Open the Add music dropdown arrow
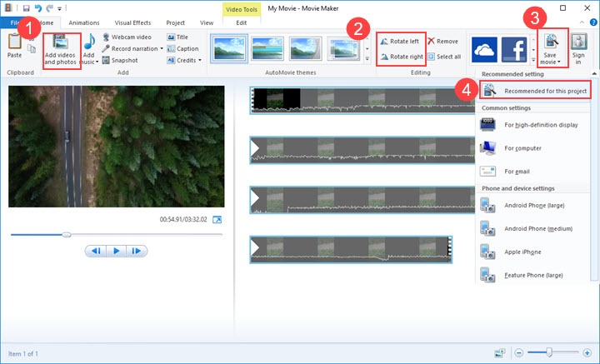Screen dimensions: 600x364 (97, 62)
